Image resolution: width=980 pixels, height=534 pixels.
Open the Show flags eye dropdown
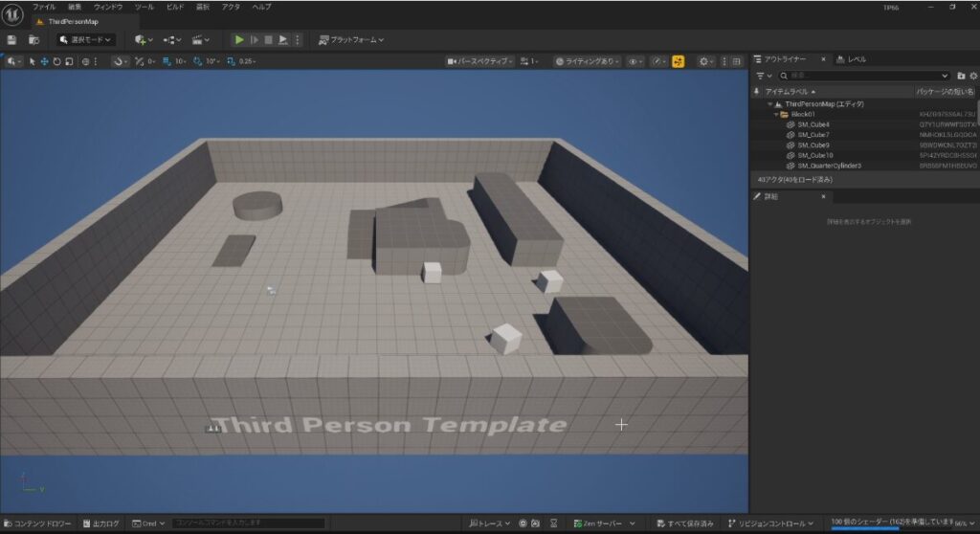click(635, 61)
